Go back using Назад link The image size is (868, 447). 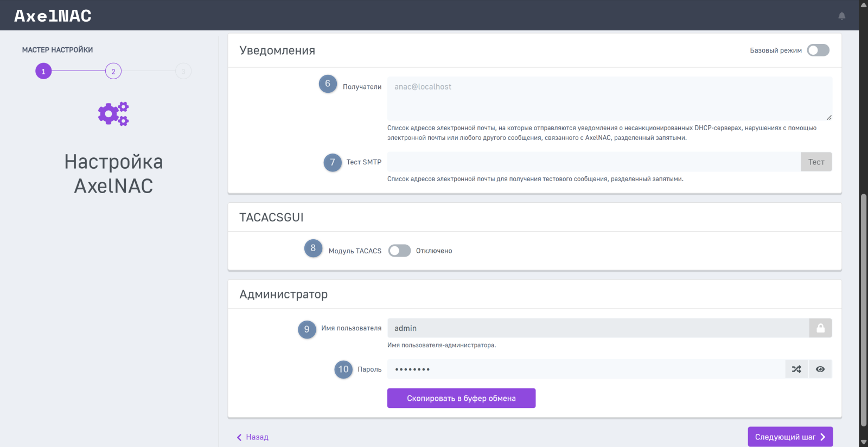(x=253, y=437)
